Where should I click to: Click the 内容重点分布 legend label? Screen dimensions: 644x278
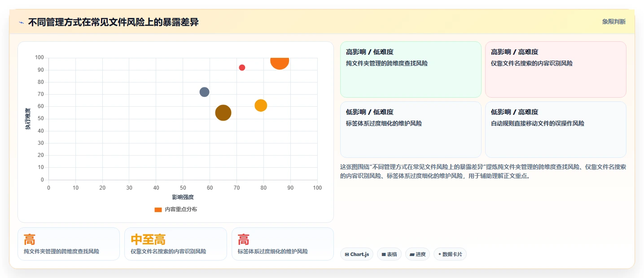point(181,209)
